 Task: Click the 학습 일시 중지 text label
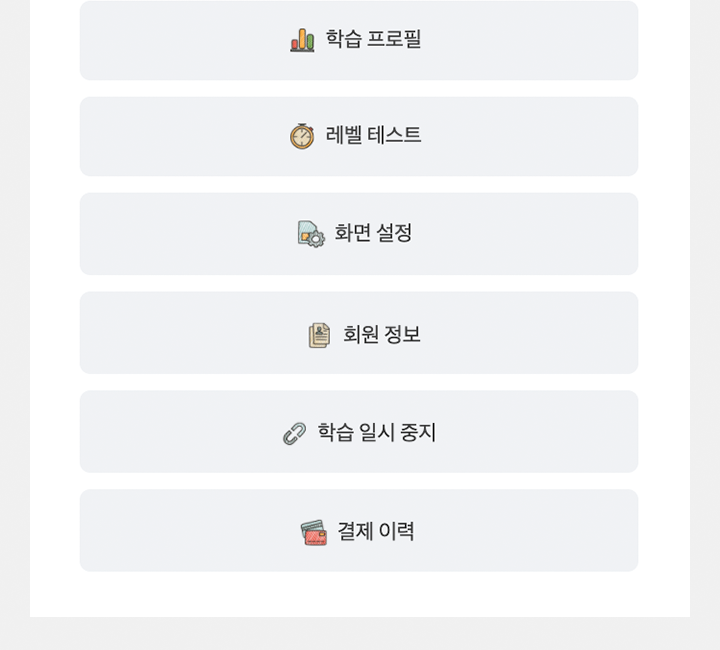tap(377, 432)
